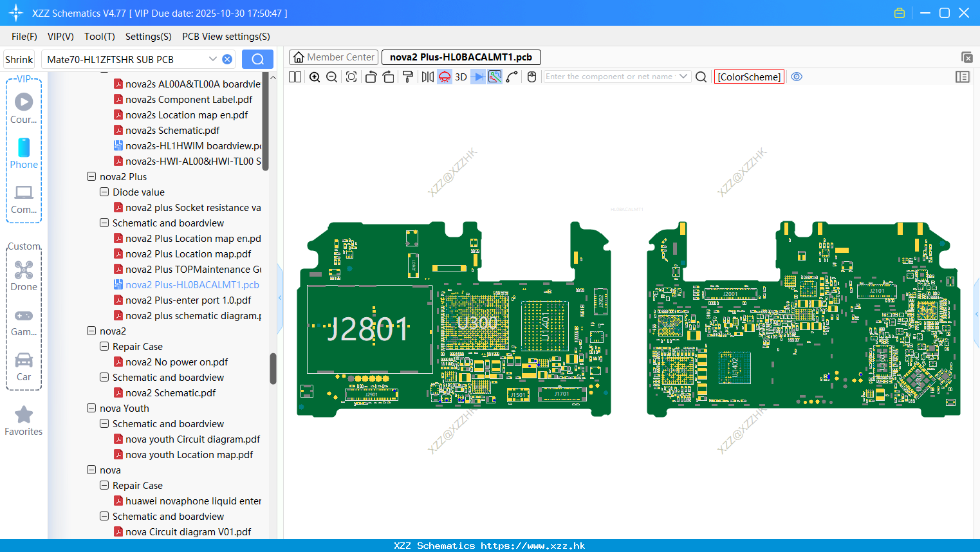Select the paint roller highlight tool

pos(408,77)
